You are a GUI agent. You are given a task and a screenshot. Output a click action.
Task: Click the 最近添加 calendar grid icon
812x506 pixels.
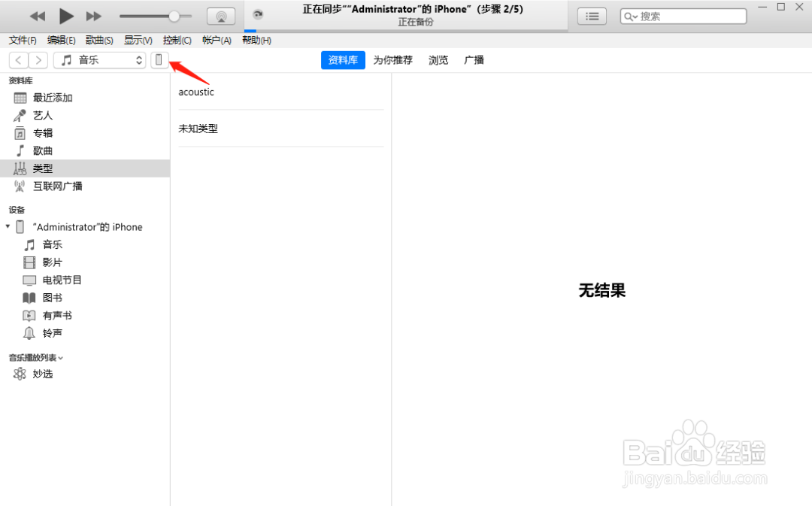(20, 98)
